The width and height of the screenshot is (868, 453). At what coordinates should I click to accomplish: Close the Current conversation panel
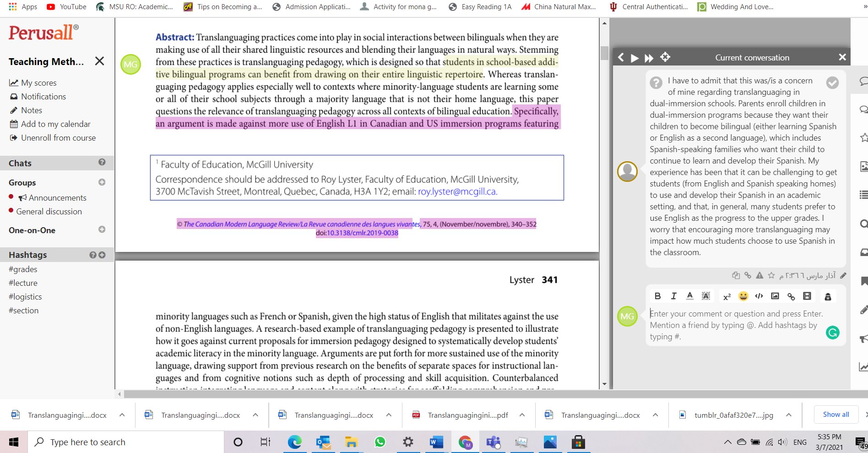[x=842, y=57]
